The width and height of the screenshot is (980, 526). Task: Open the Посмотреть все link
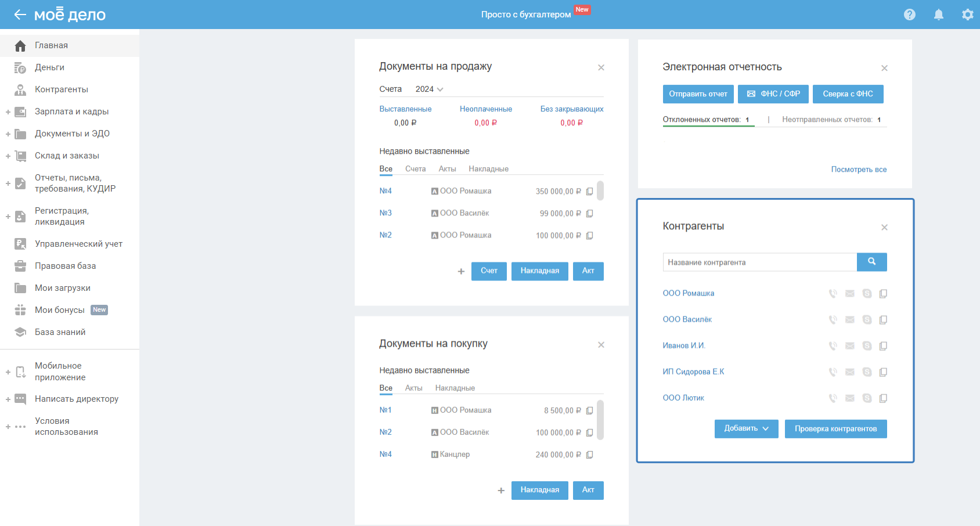point(859,170)
